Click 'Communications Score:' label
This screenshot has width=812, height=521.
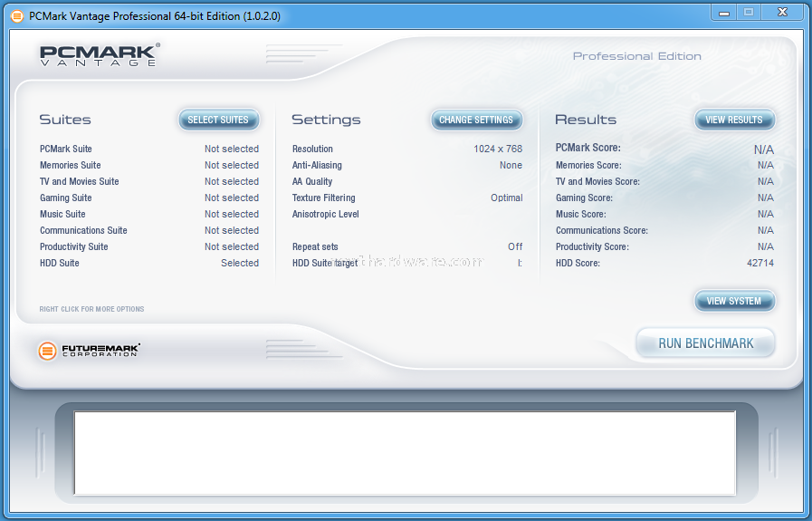602,230
